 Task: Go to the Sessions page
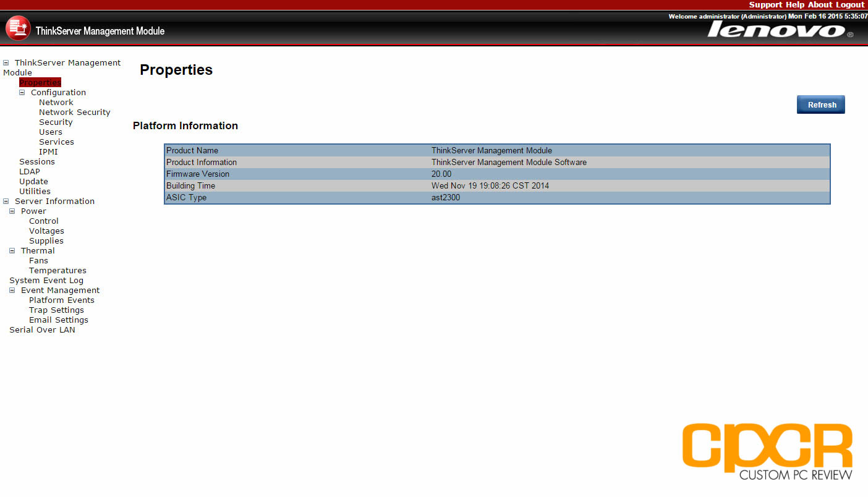(37, 162)
